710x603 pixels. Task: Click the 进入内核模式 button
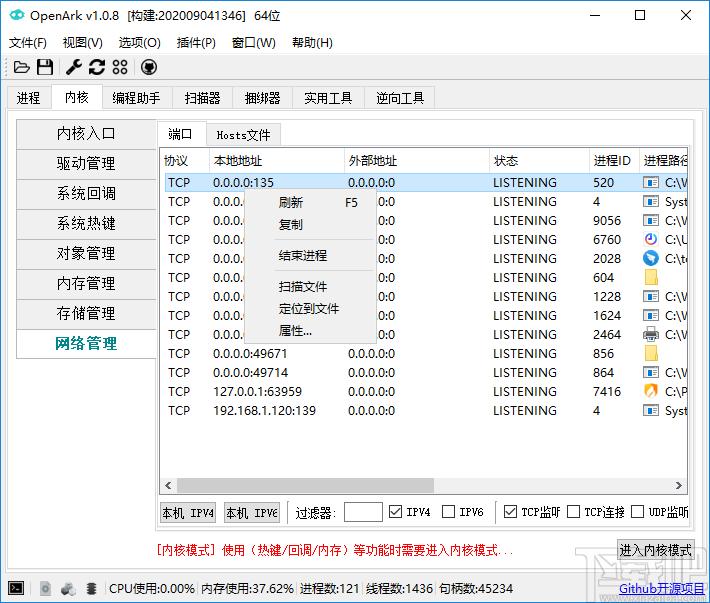pyautogui.click(x=655, y=550)
